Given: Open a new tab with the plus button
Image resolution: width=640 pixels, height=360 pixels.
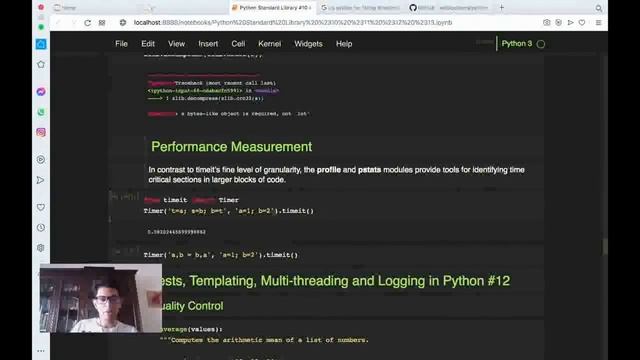Looking at the screenshot, I should click(x=502, y=7).
